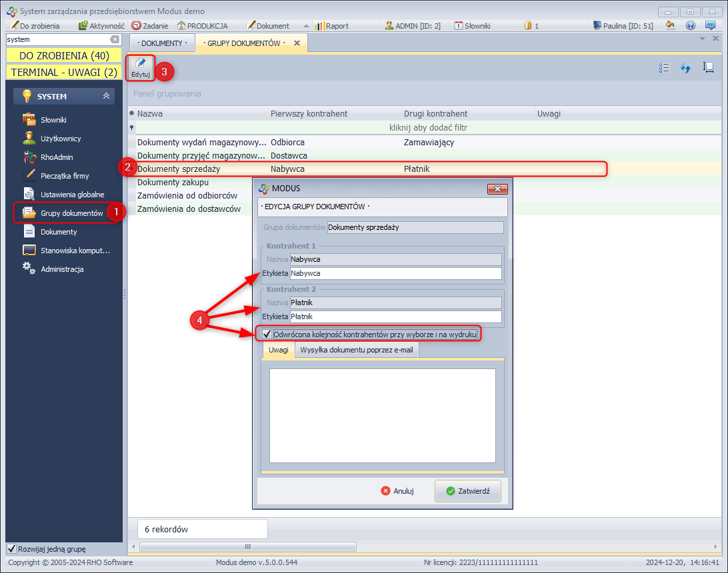Open Pieczątka firmy sidebar item
728x573 pixels.
coord(65,176)
